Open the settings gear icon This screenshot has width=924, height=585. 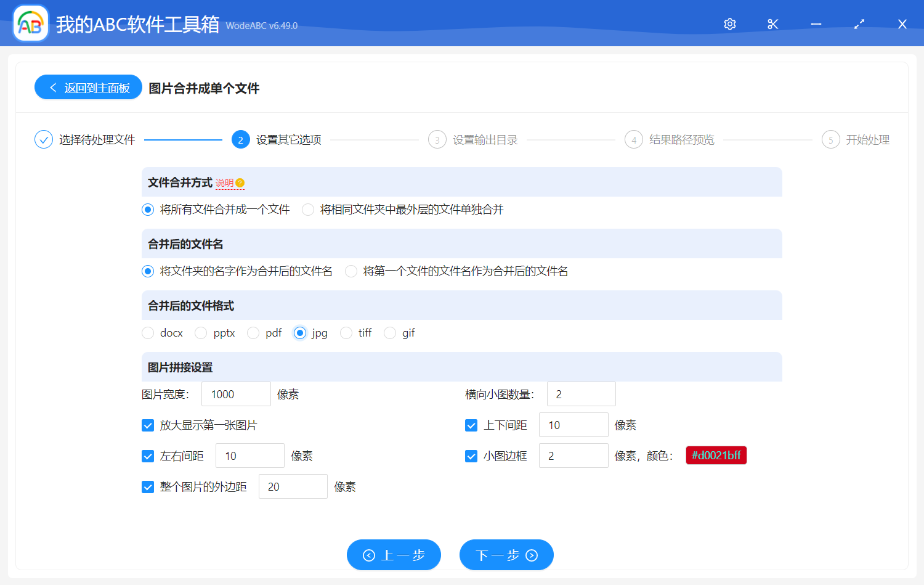(x=730, y=24)
